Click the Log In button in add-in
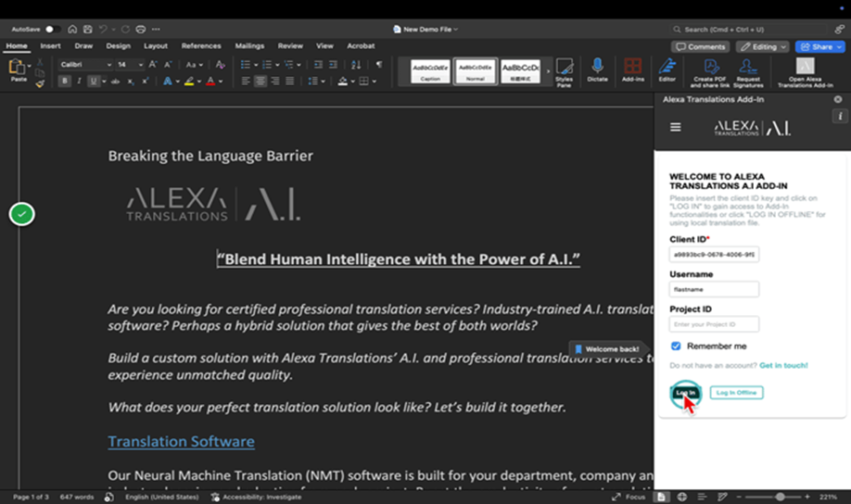Screen dimensions: 851x504 (x=685, y=392)
